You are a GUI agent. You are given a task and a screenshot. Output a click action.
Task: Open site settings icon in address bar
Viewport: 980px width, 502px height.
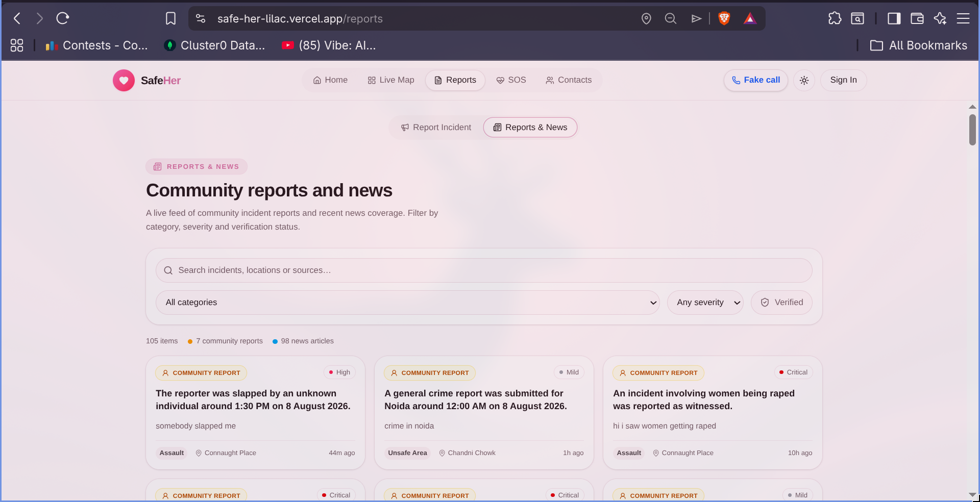pos(201,19)
